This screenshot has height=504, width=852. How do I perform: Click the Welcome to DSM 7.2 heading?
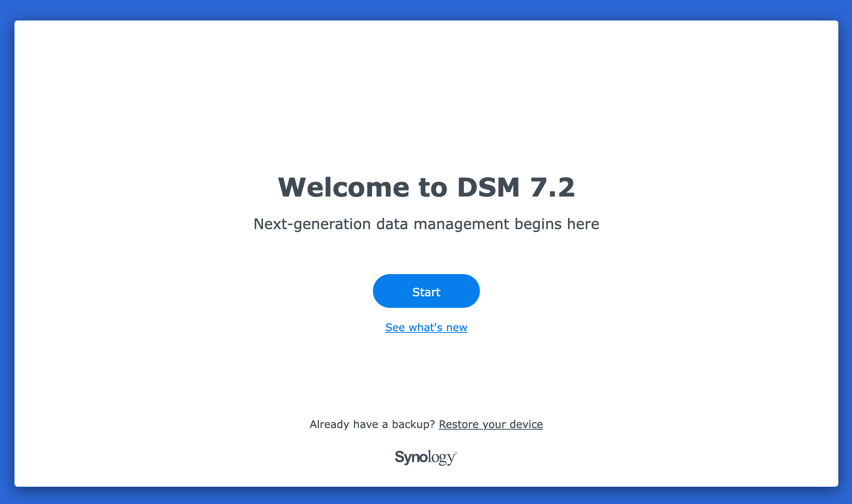[x=426, y=187]
